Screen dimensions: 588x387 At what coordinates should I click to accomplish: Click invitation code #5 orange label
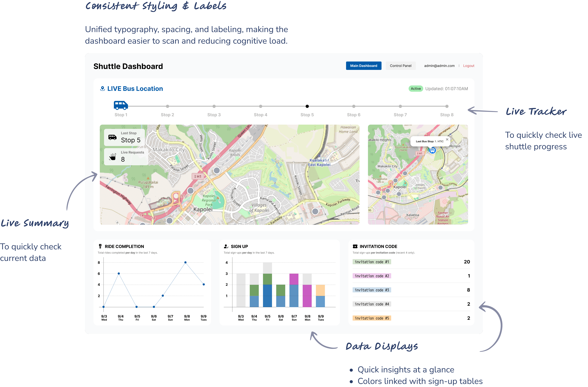[x=372, y=318]
